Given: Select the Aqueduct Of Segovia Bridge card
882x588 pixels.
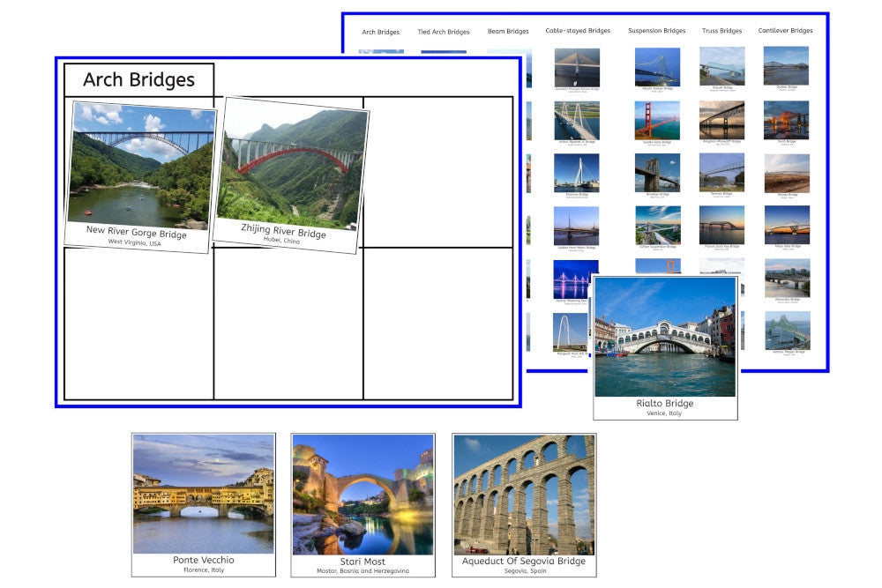Looking at the screenshot, I should pyautogui.click(x=524, y=503).
